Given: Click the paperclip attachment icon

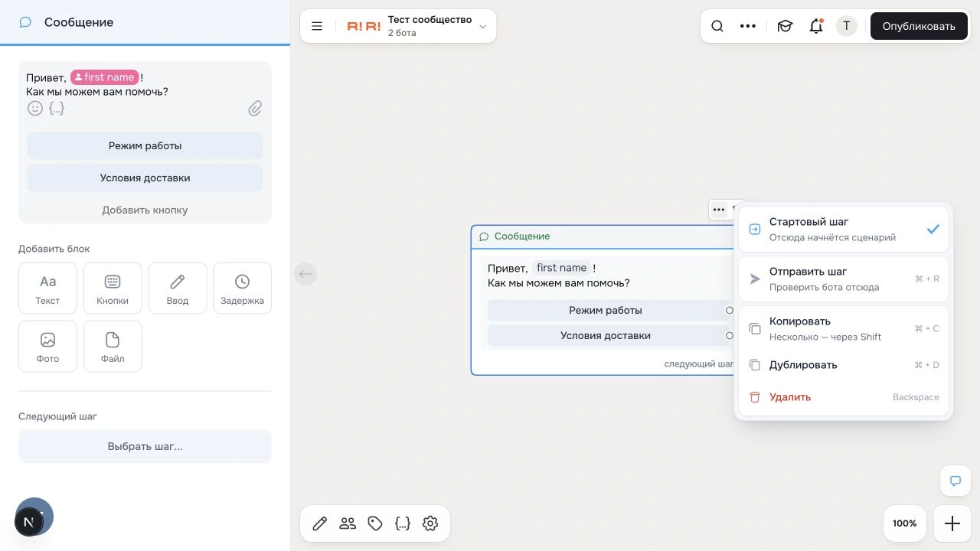Looking at the screenshot, I should coord(255,109).
